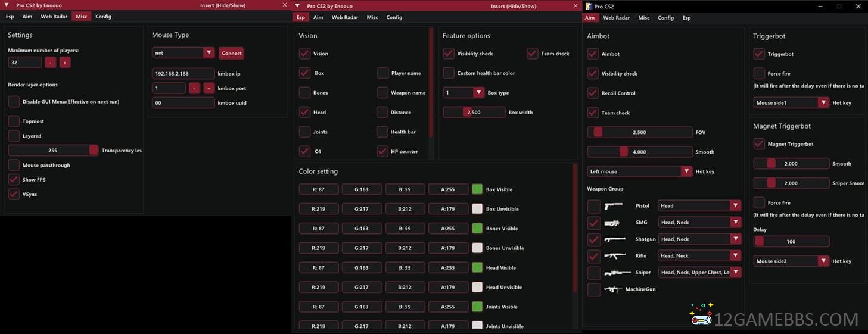Click the sniper rifle weapon icon
The height and width of the screenshot is (334, 868).
click(x=617, y=273)
